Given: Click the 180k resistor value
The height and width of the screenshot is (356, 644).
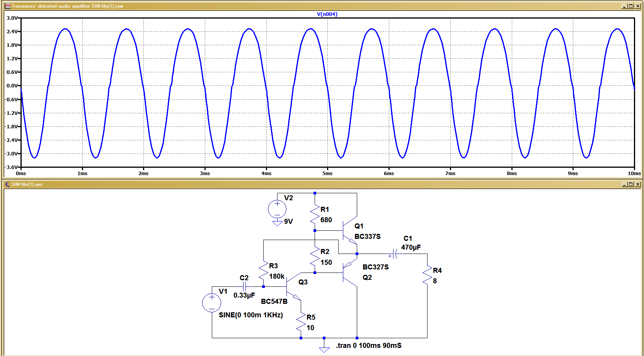Looking at the screenshot, I should pos(277,276).
